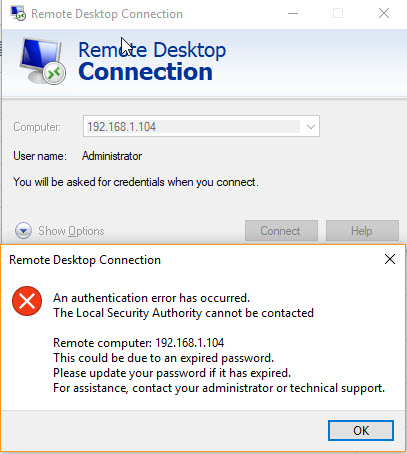Click the red error cross icon
Screen dimensions: 407x454
(27, 301)
